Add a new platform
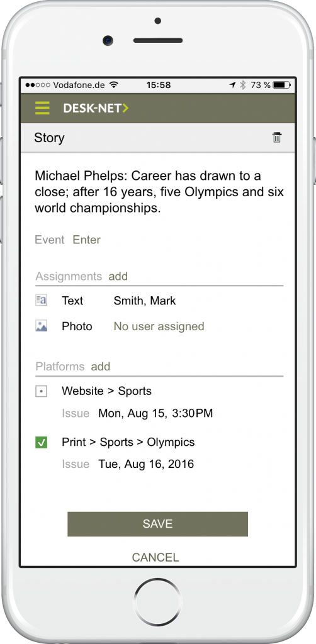 pyautogui.click(x=101, y=367)
